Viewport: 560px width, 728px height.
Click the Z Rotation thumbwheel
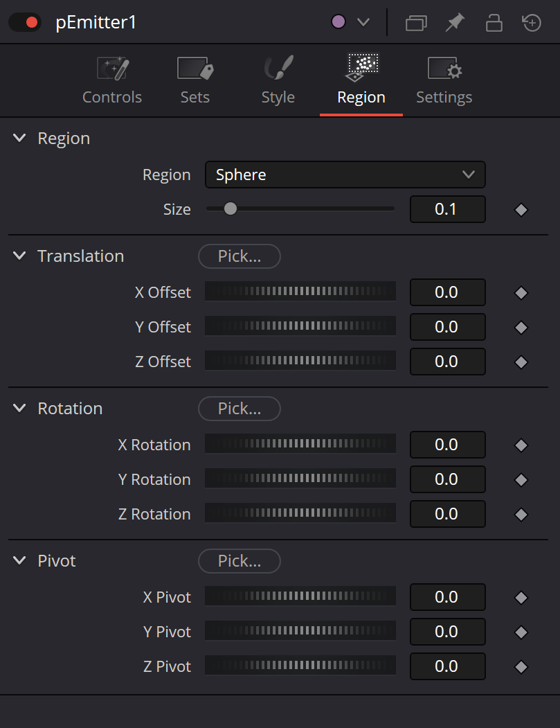coord(300,513)
